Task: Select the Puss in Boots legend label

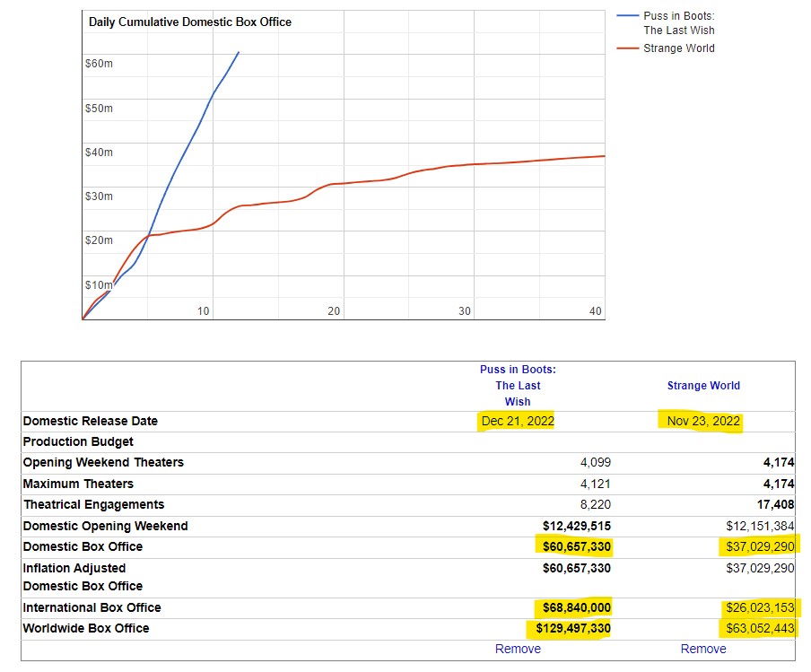Action: pos(679,23)
